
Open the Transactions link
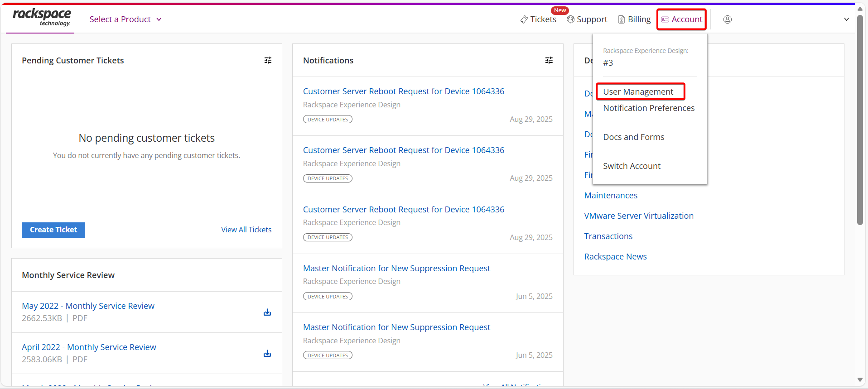(608, 236)
